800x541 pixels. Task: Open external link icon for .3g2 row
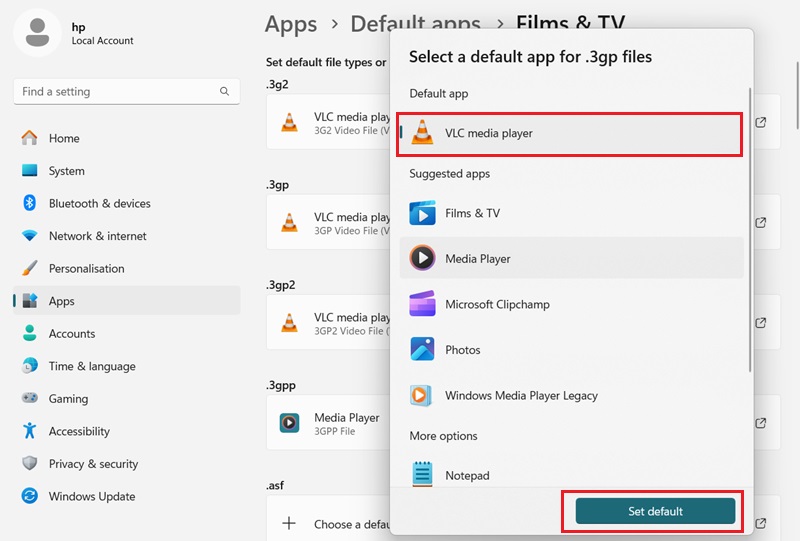pyautogui.click(x=761, y=122)
